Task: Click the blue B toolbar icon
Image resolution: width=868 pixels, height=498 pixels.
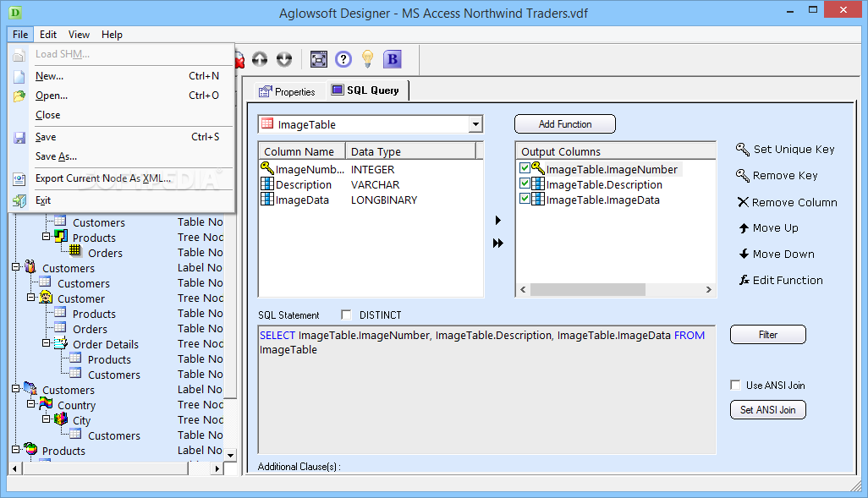Action: point(393,59)
